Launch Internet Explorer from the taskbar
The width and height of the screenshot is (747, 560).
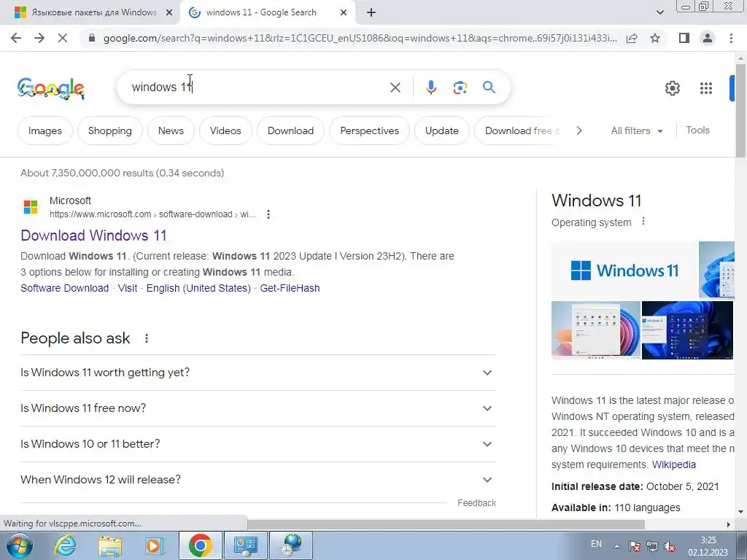pos(64,545)
